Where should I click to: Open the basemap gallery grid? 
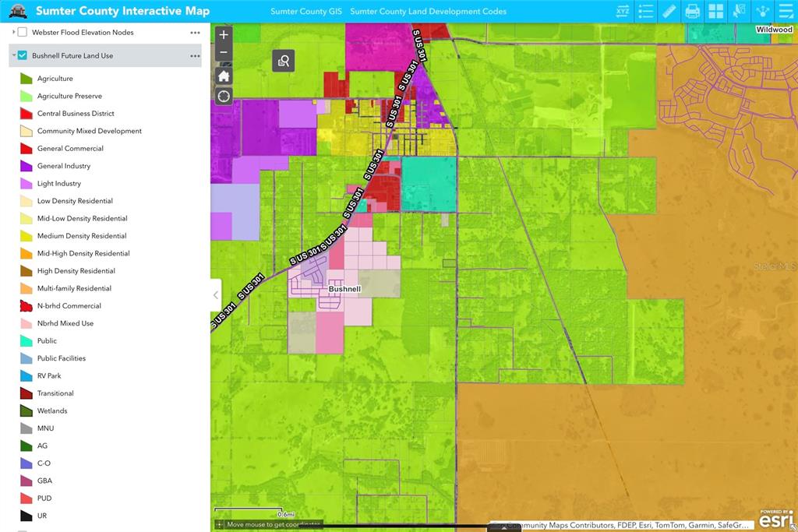click(x=715, y=11)
